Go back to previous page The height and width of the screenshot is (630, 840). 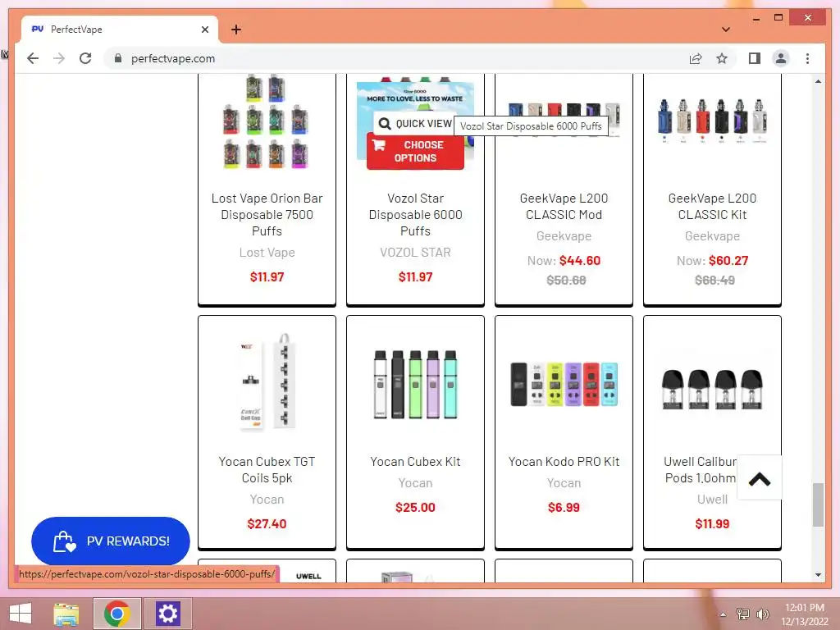click(x=33, y=58)
